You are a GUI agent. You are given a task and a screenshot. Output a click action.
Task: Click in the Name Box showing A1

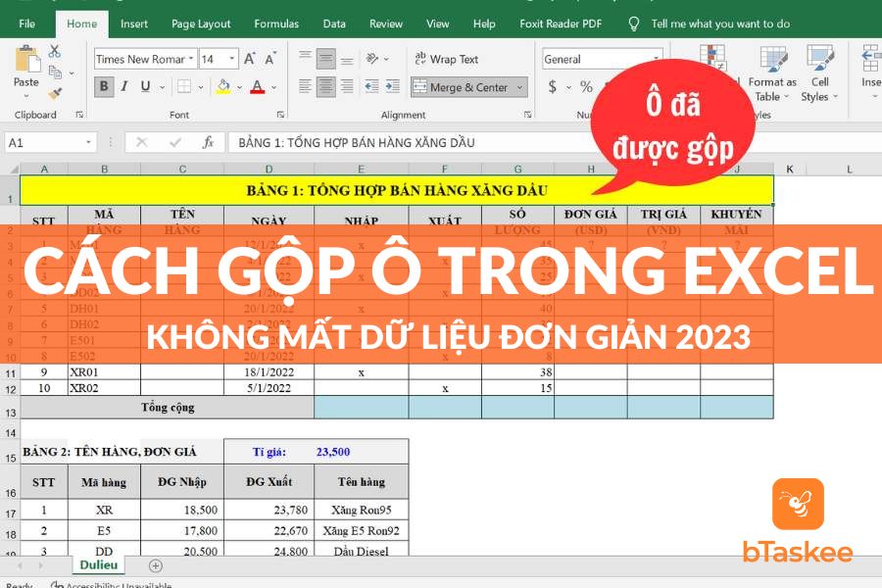pos(49,142)
